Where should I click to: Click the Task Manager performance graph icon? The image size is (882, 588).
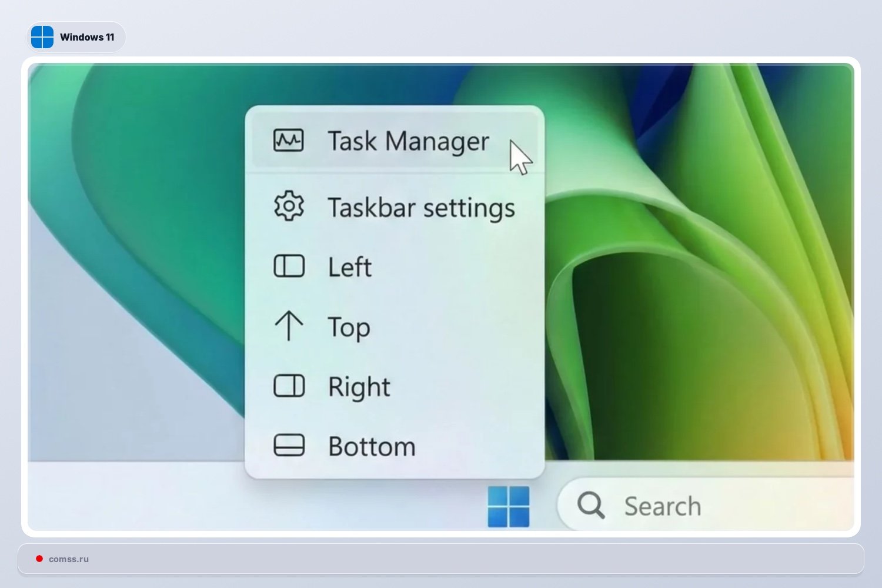point(289,140)
